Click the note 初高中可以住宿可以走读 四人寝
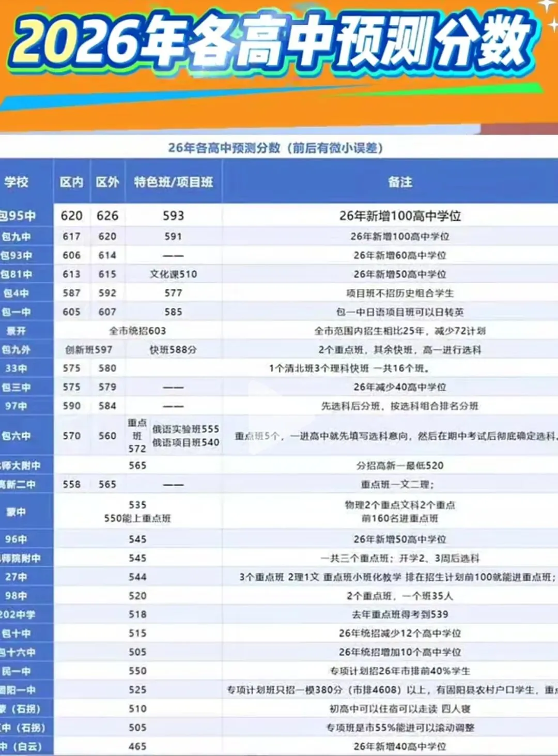Image resolution: width=558 pixels, height=756 pixels. click(x=400, y=709)
